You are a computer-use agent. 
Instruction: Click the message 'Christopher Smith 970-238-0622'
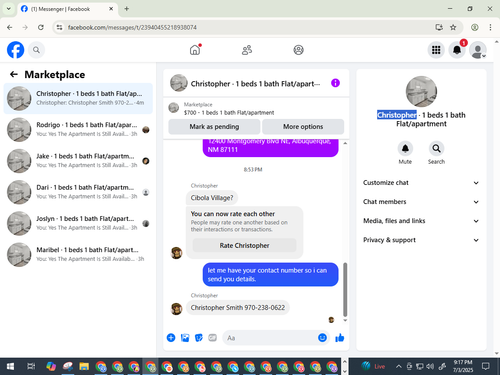[238, 307]
